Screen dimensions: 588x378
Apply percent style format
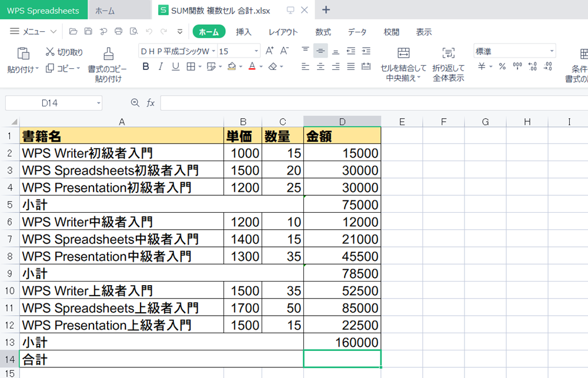tap(503, 67)
